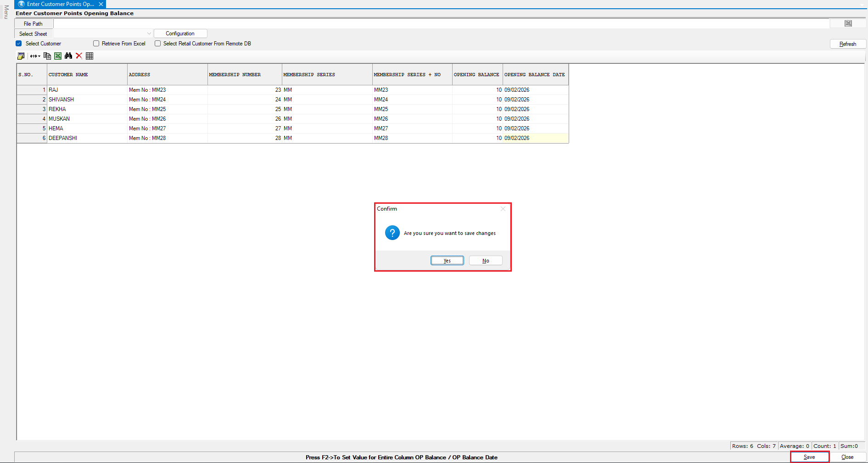Click the red X delete icon
The width and height of the screenshot is (868, 463).
pyautogui.click(x=79, y=56)
